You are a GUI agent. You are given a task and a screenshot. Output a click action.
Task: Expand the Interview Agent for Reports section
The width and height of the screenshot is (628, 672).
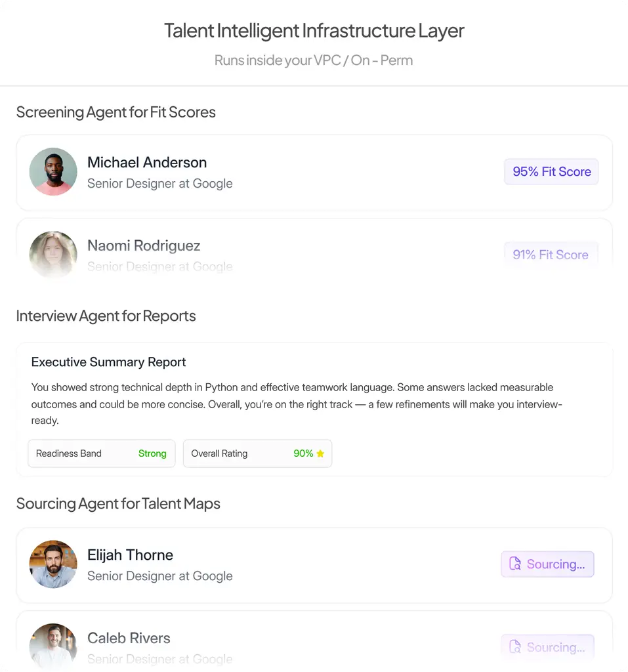pyautogui.click(x=106, y=316)
